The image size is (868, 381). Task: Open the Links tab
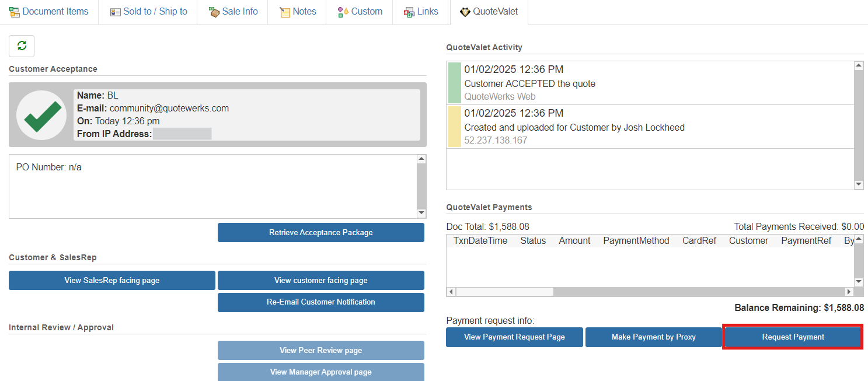421,12
